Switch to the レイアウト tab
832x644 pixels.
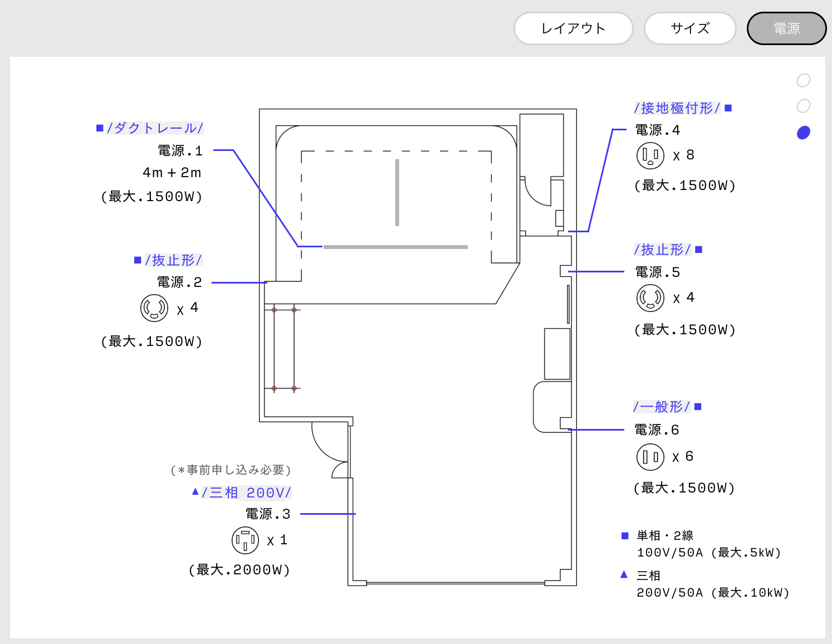click(x=573, y=28)
